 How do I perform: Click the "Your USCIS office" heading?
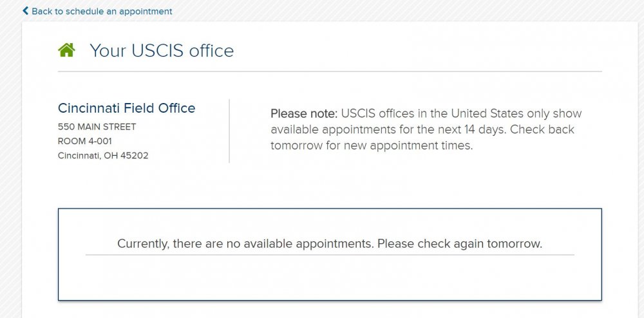161,50
